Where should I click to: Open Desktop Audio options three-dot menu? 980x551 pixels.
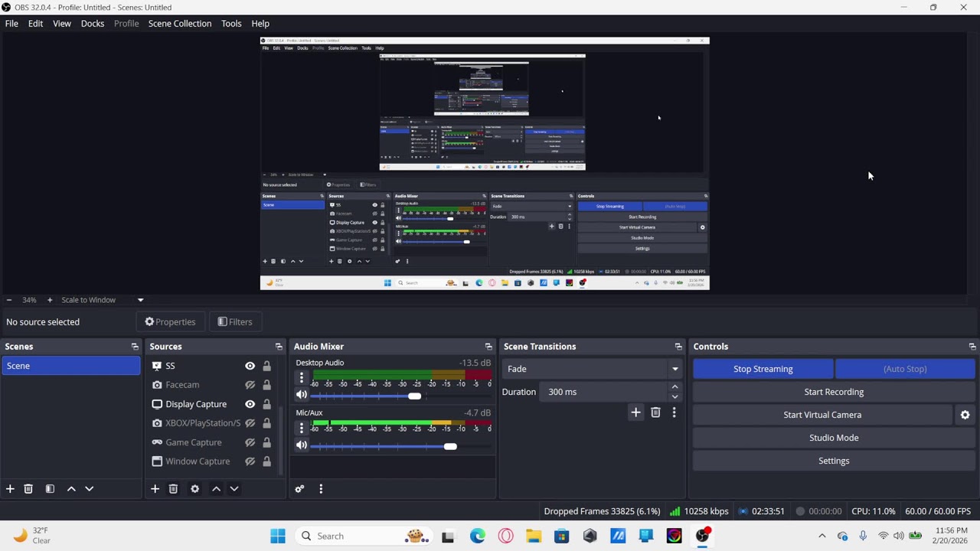(302, 378)
